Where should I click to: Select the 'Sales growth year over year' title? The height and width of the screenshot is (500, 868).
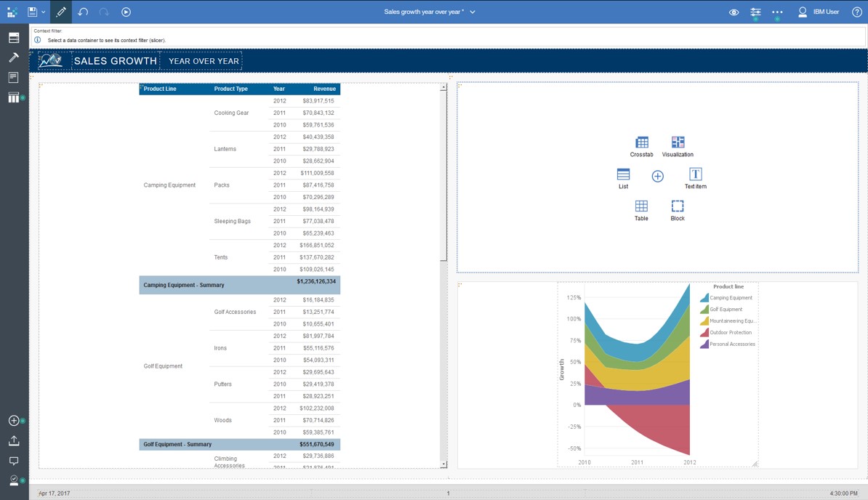424,12
